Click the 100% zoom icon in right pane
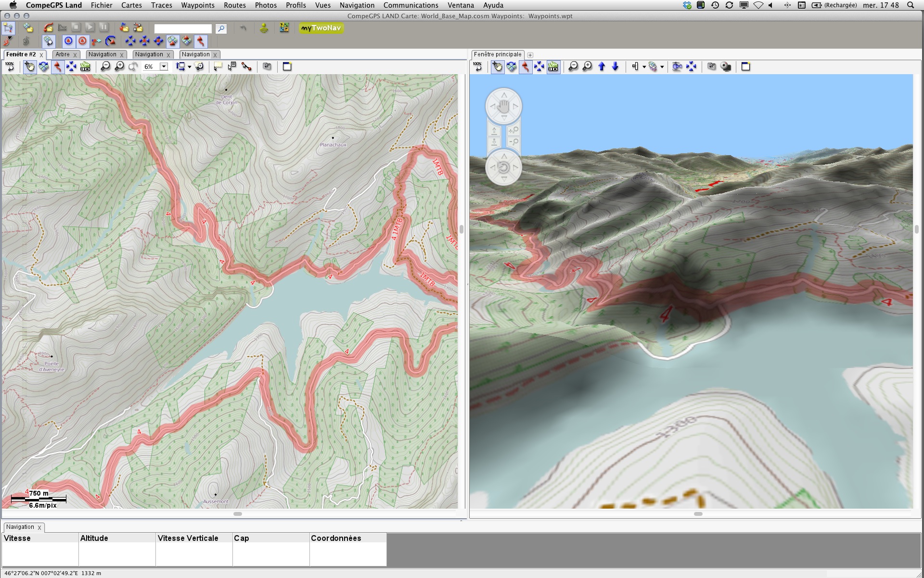This screenshot has height=578, width=924. click(477, 66)
